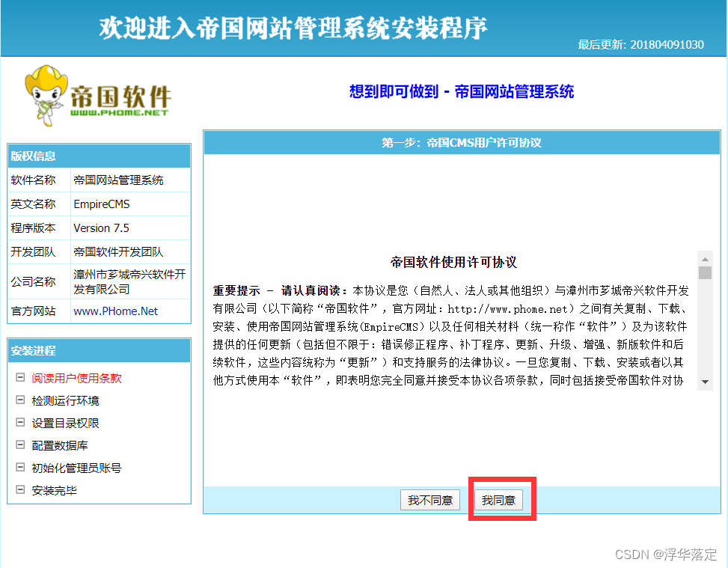This screenshot has height=568, width=728.
Task: Select the 安装完毕 step text
Action: (x=55, y=490)
